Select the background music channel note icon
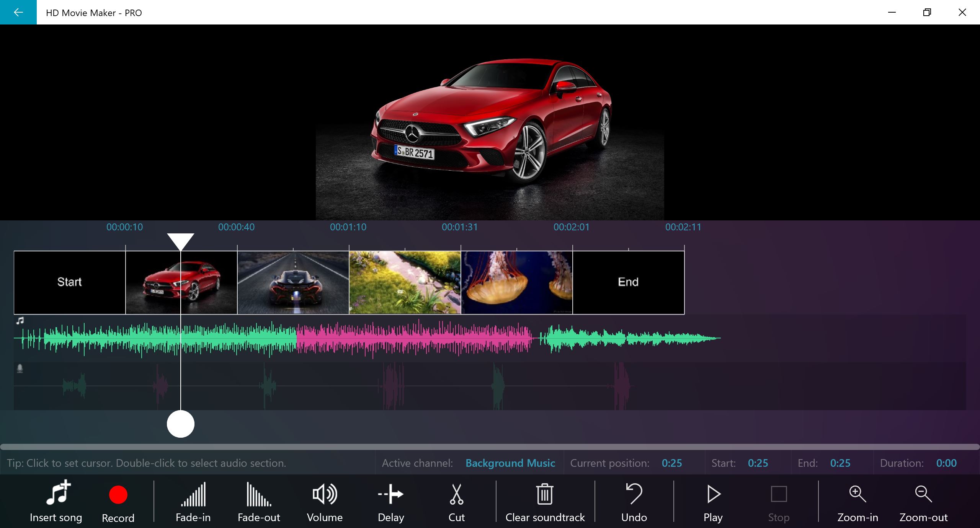Screen dimensions: 980x528 (x=20, y=321)
